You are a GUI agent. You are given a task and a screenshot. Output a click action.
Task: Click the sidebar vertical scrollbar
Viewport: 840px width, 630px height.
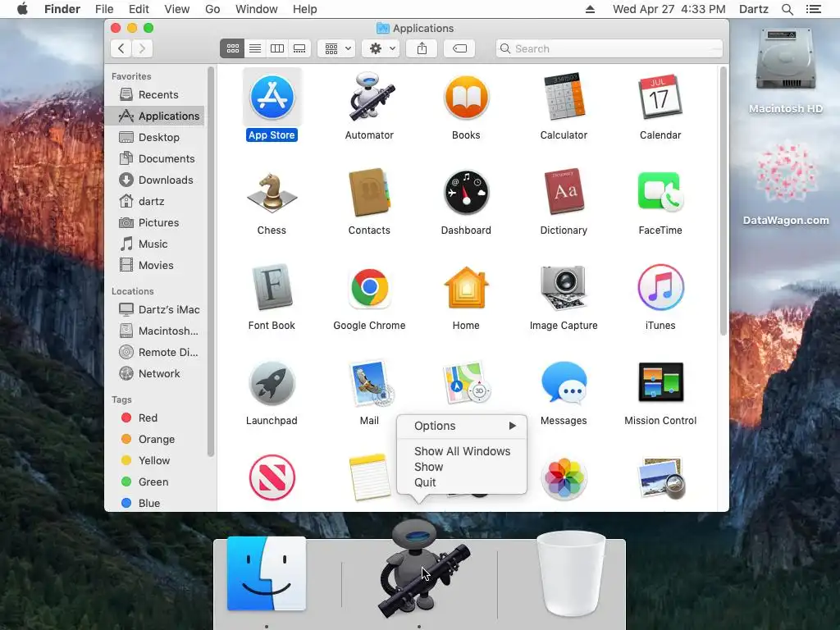click(x=211, y=262)
